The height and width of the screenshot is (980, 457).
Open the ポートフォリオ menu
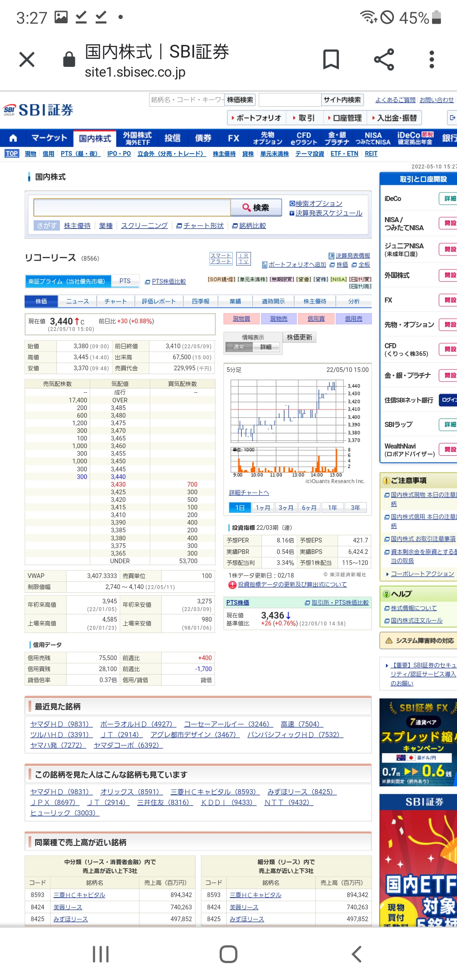tap(256, 118)
